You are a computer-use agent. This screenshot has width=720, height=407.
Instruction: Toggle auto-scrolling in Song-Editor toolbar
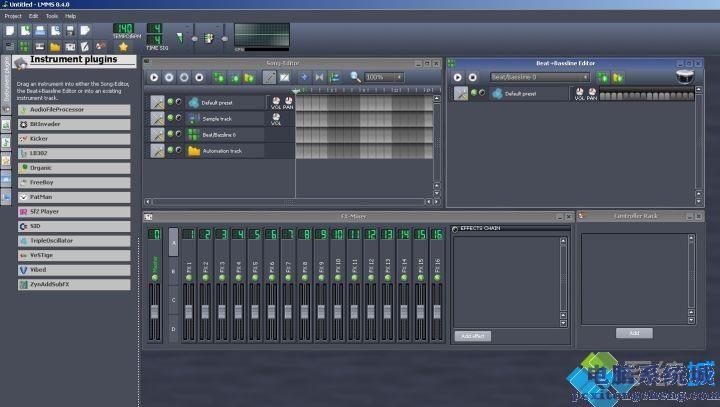tap(304, 77)
